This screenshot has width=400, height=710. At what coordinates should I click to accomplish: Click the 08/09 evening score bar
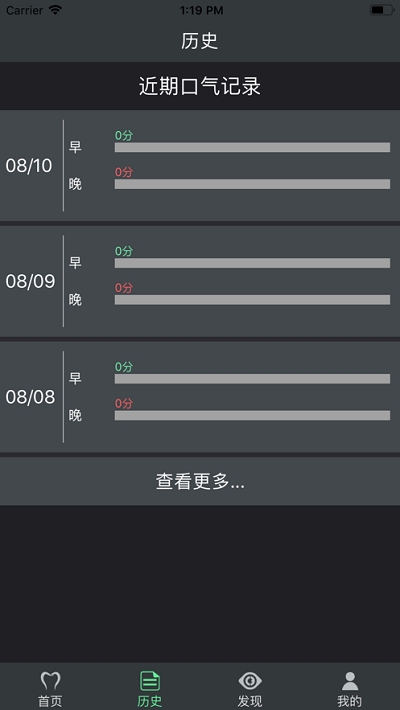coord(252,300)
